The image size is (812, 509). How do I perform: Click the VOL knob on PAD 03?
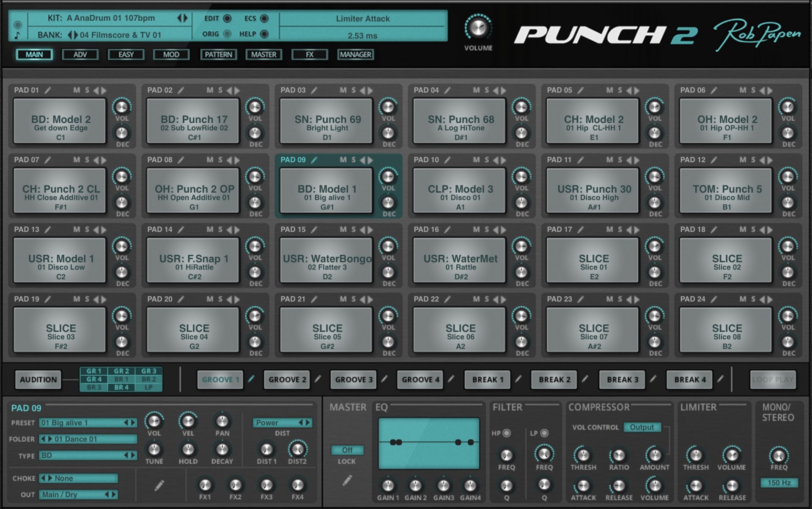[388, 107]
